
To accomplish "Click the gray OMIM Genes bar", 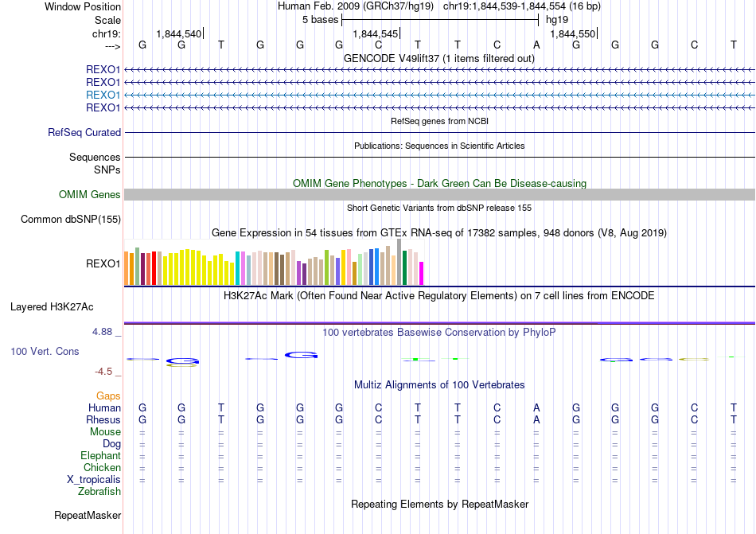I will click(x=439, y=195).
